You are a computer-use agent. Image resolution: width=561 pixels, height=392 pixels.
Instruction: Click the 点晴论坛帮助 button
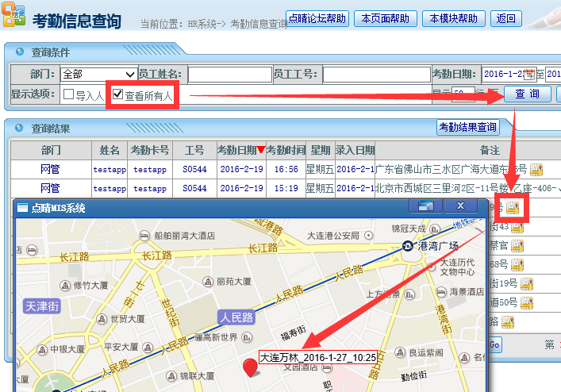click(x=317, y=18)
